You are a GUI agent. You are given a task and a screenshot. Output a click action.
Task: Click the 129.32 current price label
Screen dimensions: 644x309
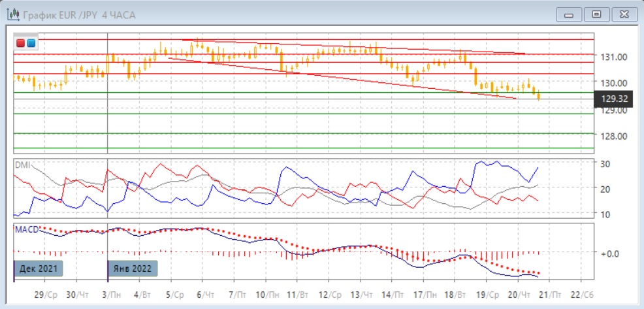click(x=614, y=99)
